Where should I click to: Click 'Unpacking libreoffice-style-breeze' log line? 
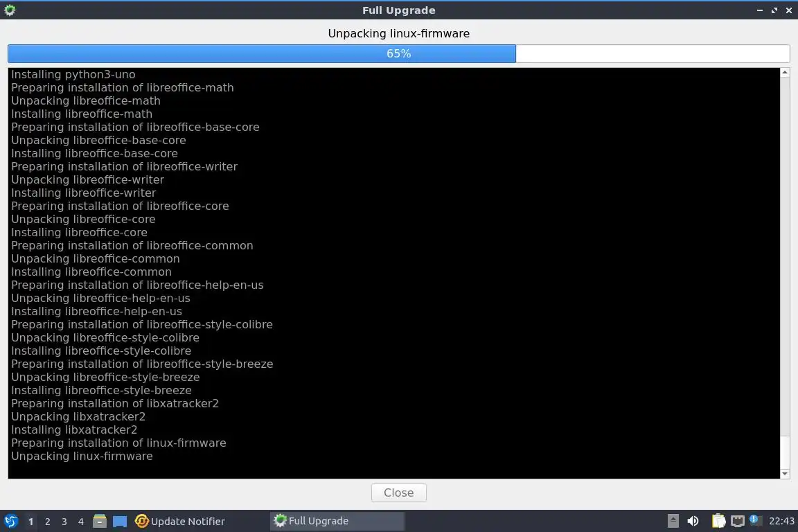click(x=105, y=378)
